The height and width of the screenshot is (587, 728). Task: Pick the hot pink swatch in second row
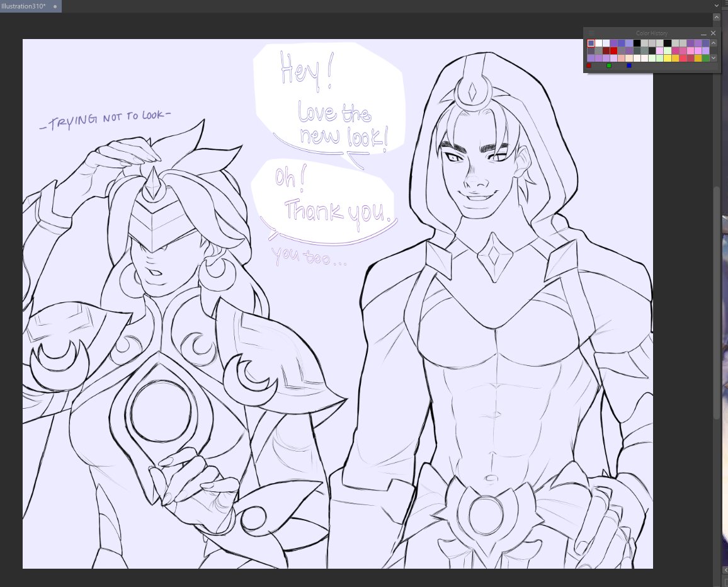(x=675, y=50)
